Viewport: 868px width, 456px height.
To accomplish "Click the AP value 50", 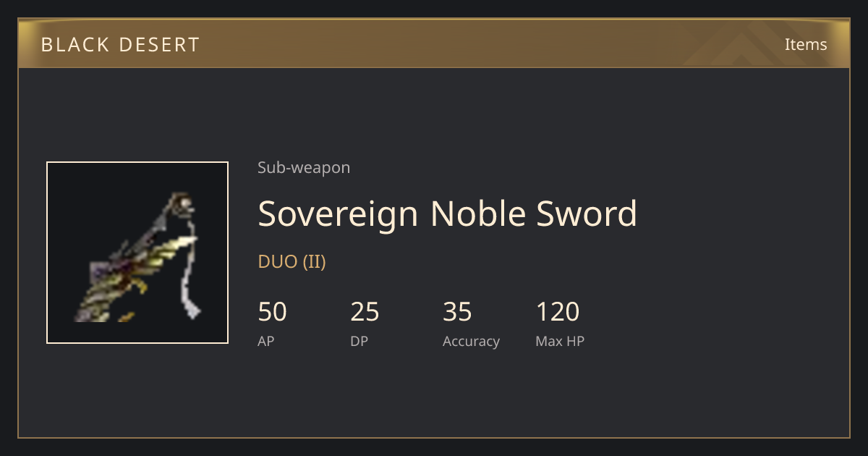I will pyautogui.click(x=273, y=312).
